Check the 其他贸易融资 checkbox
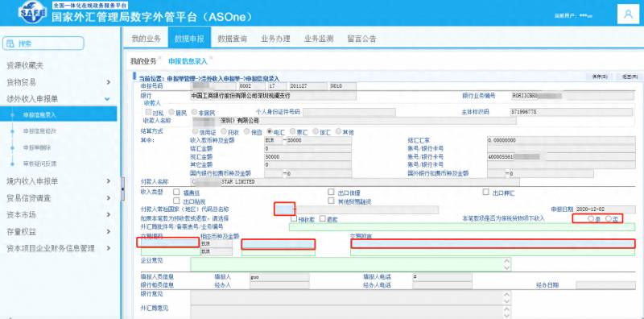644x319 pixels. point(331,201)
